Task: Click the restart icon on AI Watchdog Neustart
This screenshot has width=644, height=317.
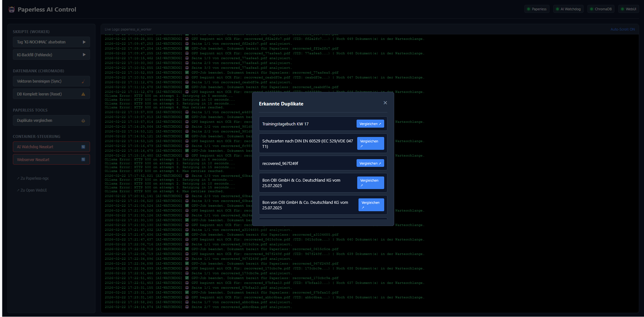Action: point(83,147)
